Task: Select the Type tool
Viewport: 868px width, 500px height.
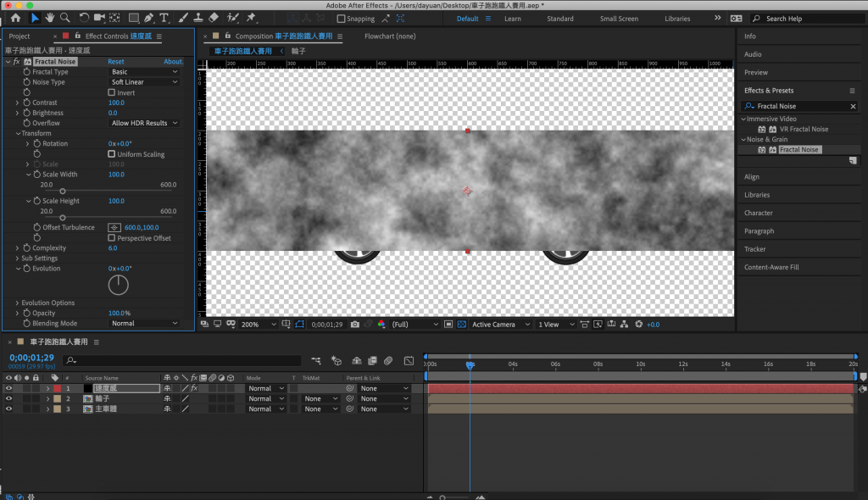Action: [x=164, y=18]
